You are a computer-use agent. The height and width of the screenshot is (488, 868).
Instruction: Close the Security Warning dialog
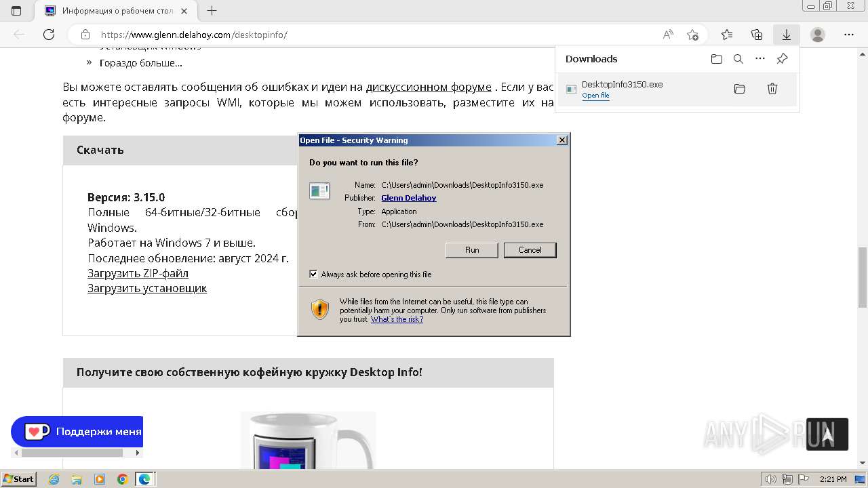pyautogui.click(x=562, y=140)
